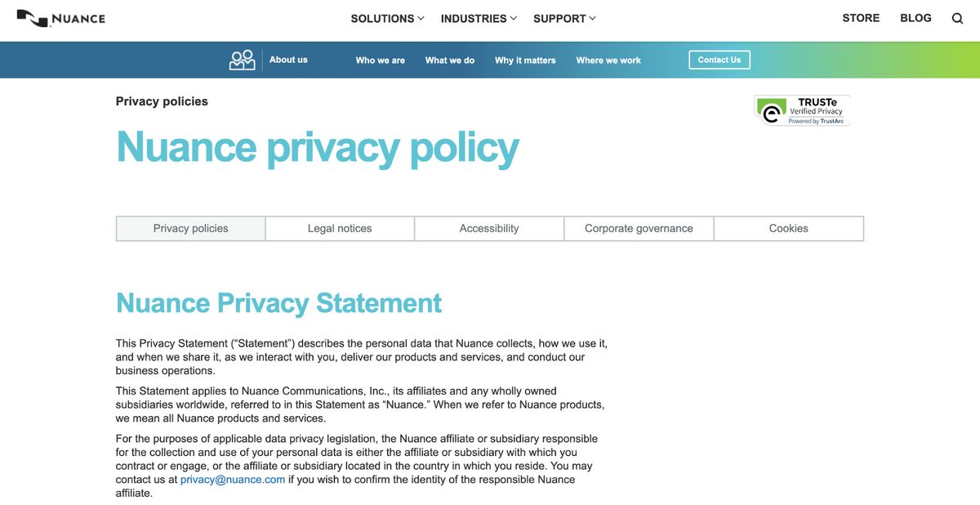Open Where we work page
The image size is (980, 505).
pos(608,60)
